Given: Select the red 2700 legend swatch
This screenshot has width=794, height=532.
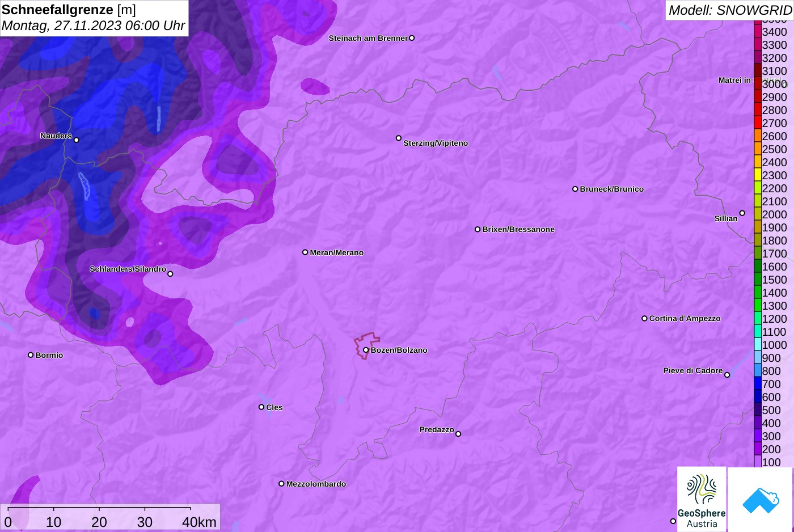Looking at the screenshot, I should pos(758,123).
